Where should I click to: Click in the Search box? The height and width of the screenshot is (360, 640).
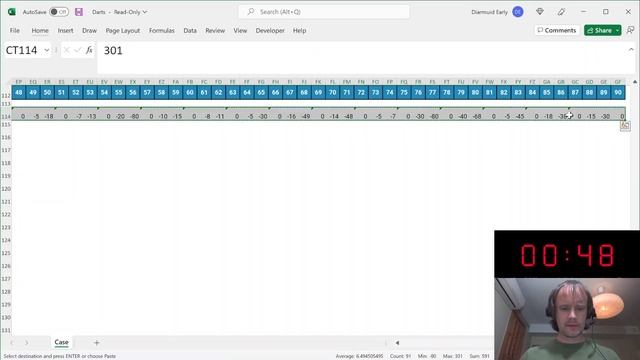324,12
